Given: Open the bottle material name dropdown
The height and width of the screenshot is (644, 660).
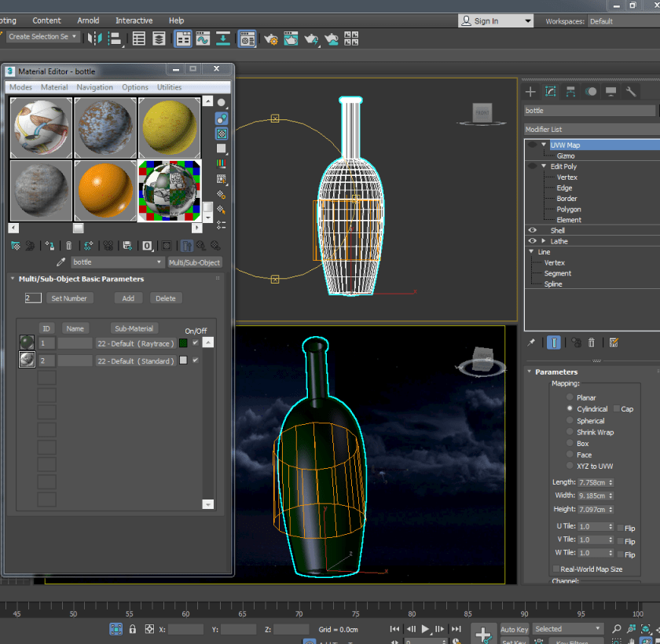Looking at the screenshot, I should pyautogui.click(x=159, y=262).
